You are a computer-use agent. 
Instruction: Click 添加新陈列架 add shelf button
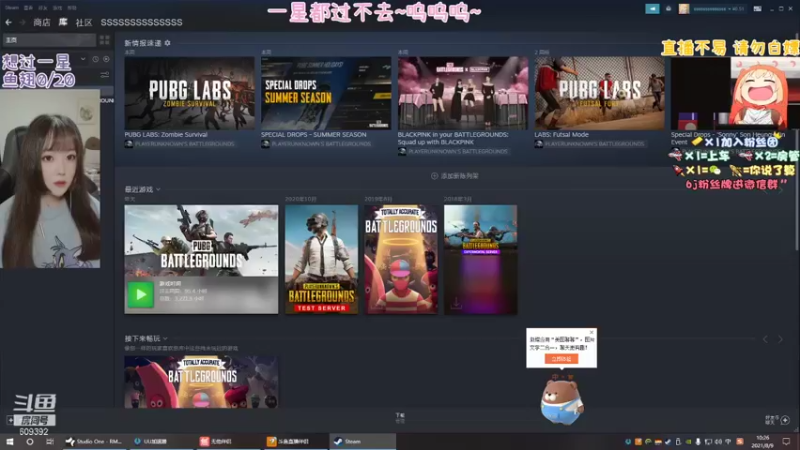tap(455, 176)
